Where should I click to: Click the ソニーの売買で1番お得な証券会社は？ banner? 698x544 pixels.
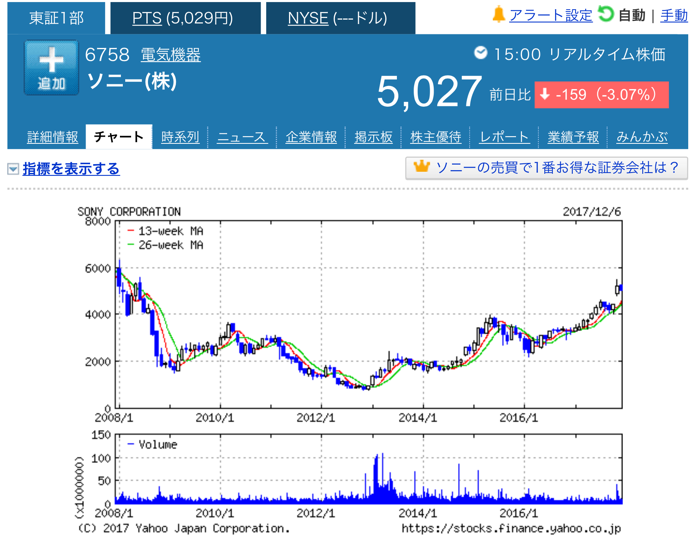click(546, 168)
